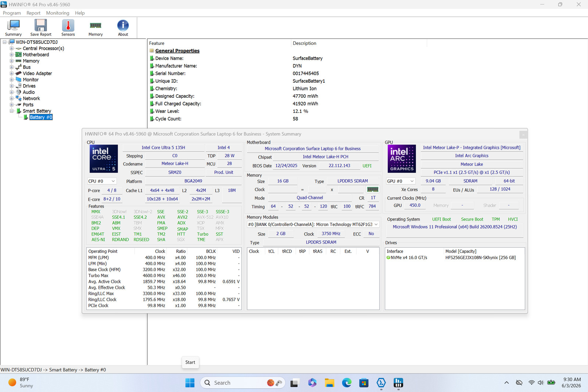Expand the Network tree node

12,98
